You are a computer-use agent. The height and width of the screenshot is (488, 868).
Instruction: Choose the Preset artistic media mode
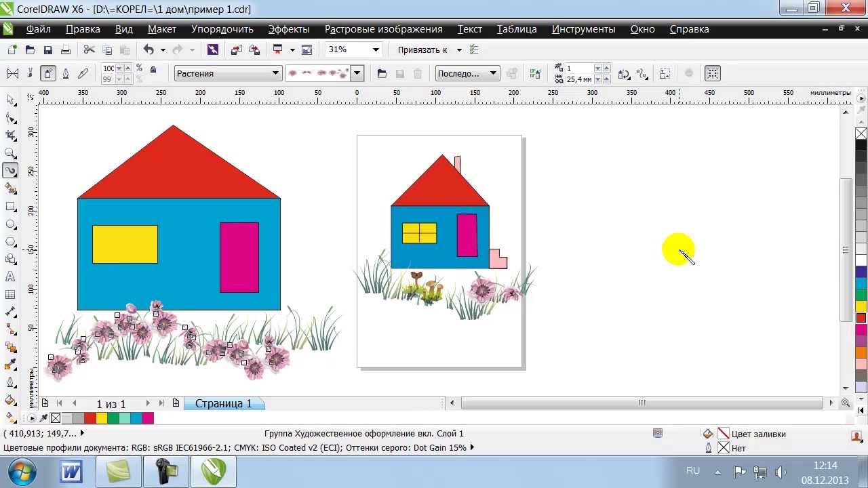12,73
